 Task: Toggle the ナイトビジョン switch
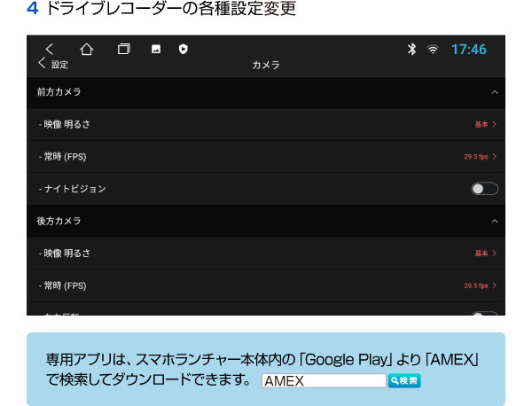484,189
